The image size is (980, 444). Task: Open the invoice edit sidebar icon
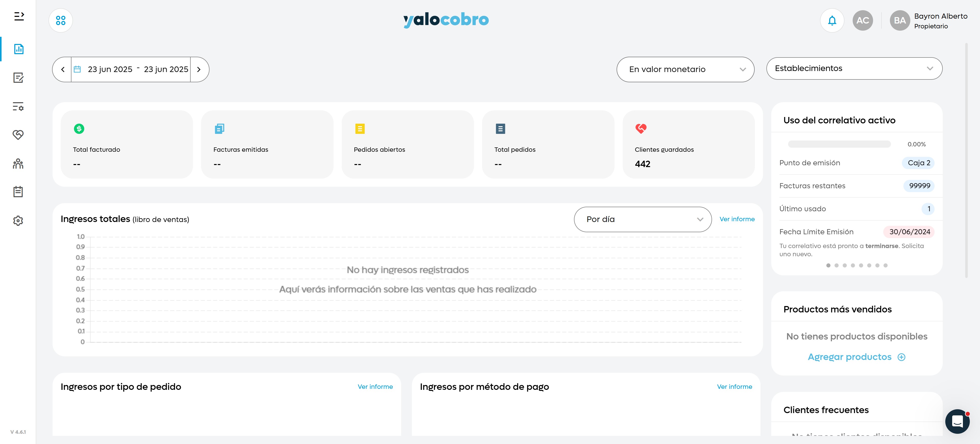(x=18, y=78)
